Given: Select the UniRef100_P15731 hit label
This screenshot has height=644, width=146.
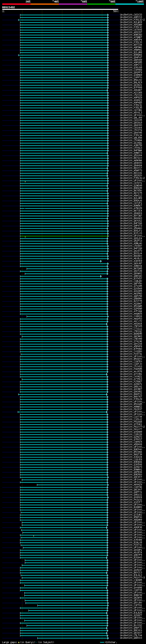Looking at the screenshot, I should pos(131,354).
